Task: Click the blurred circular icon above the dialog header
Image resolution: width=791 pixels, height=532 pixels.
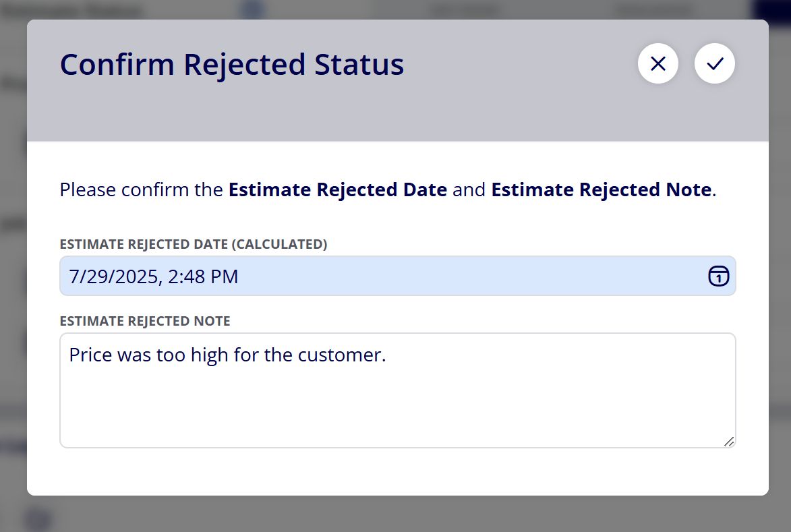Action: (x=252, y=9)
